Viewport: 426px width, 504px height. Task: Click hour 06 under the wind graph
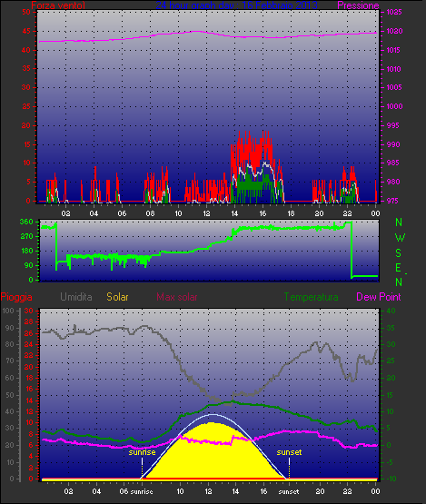(122, 213)
